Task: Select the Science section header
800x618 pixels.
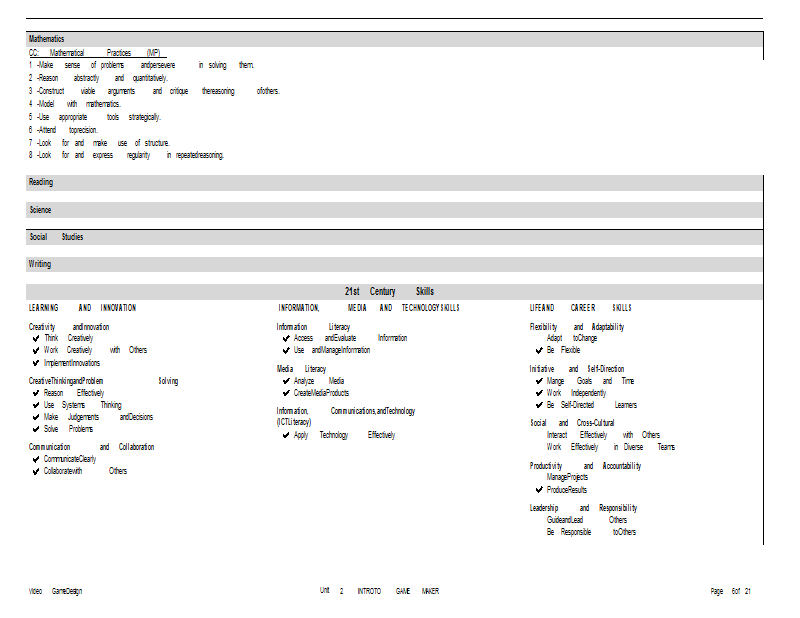Action: pyautogui.click(x=394, y=210)
